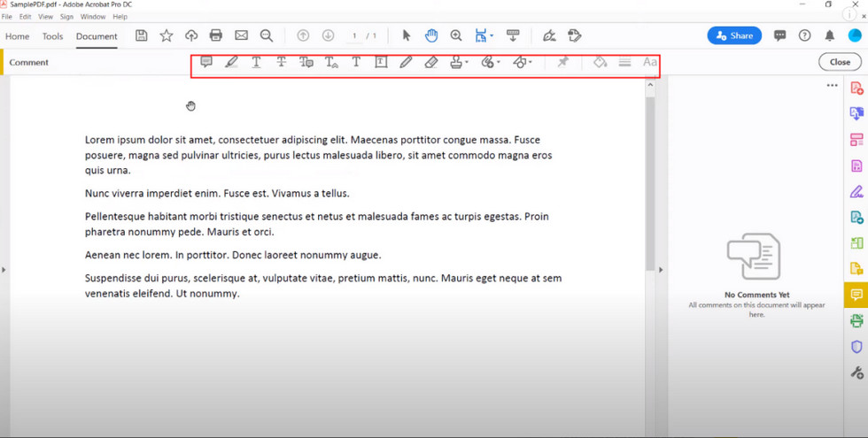Expand the attachment tool dropdown arrow
This screenshot has width=868, height=438.
[x=498, y=62]
